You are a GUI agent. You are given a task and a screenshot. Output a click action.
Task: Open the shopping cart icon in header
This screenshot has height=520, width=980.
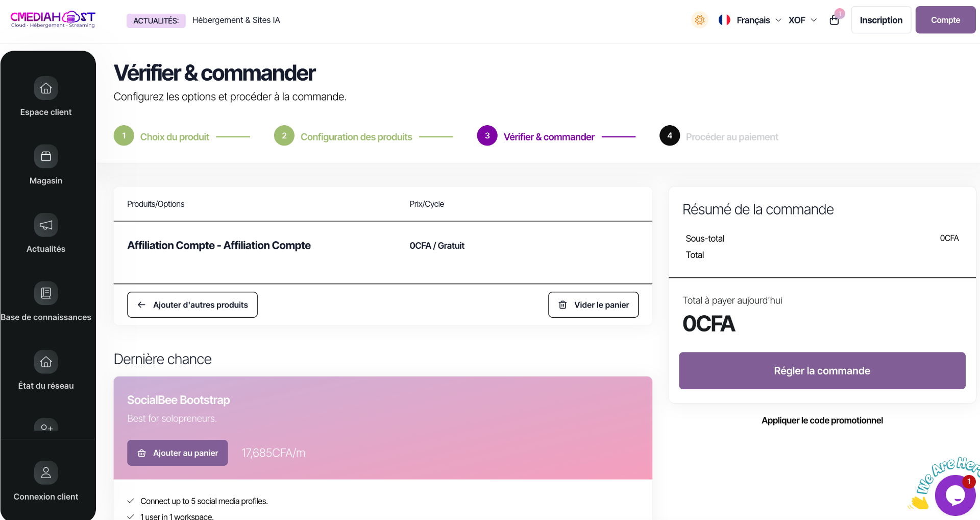(835, 20)
